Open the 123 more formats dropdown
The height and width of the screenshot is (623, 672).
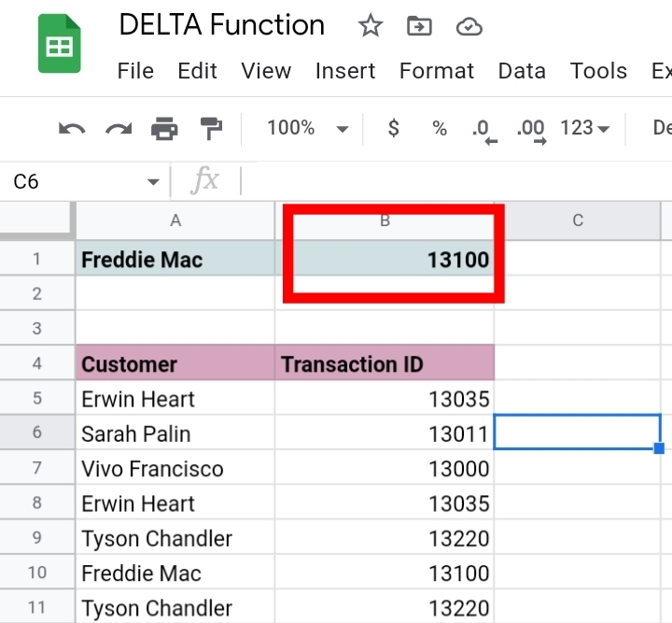pyautogui.click(x=584, y=128)
